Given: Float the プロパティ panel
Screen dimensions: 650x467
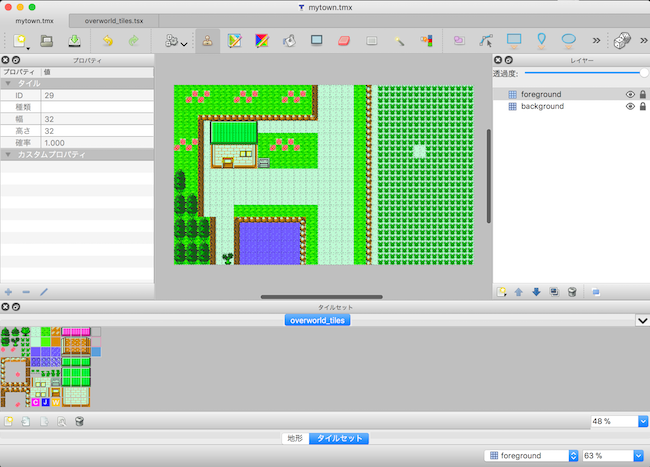Looking at the screenshot, I should click(16, 60).
